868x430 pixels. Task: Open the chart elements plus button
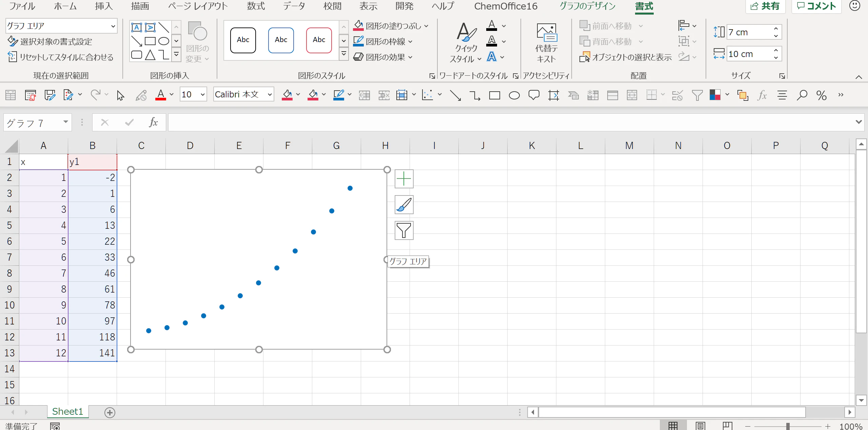click(404, 179)
